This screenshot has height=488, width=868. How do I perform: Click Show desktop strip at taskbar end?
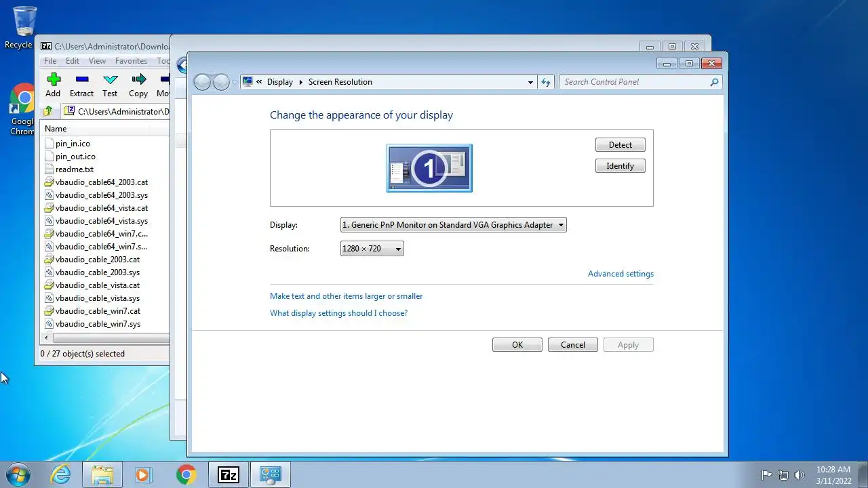(863, 475)
